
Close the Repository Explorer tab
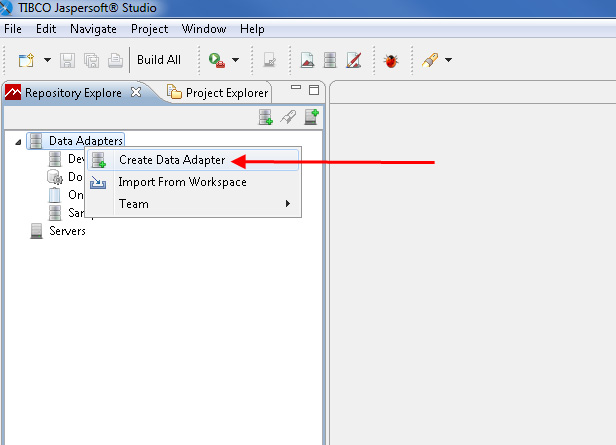[x=137, y=93]
